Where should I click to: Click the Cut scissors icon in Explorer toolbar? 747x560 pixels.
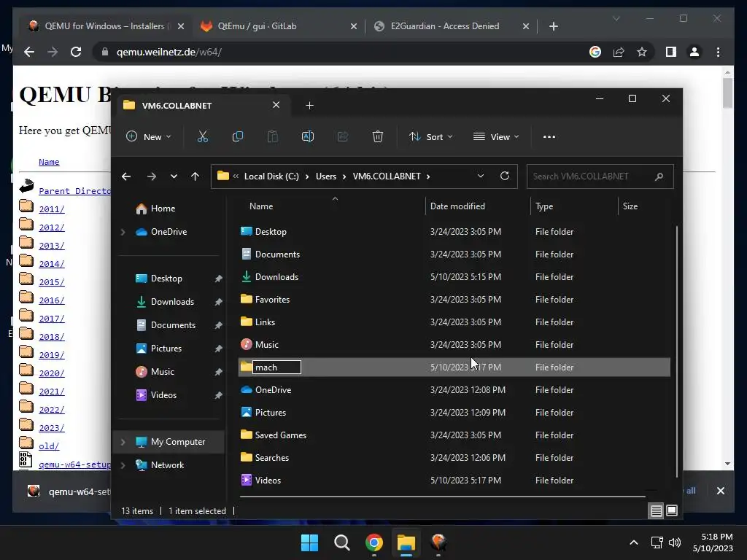tap(203, 136)
